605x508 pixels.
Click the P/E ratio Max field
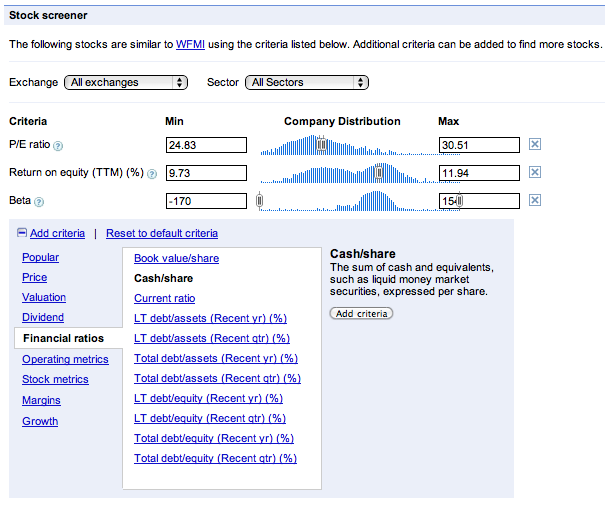tap(479, 145)
